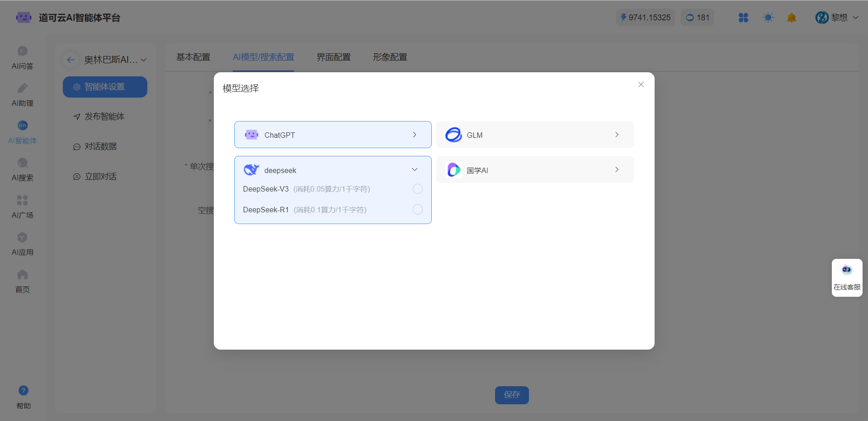The height and width of the screenshot is (421, 868).
Task: Click the 保存 button
Action: point(512,395)
